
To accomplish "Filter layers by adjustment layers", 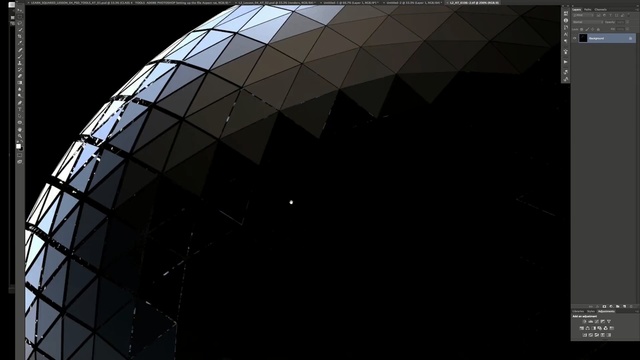I will coord(604,15).
